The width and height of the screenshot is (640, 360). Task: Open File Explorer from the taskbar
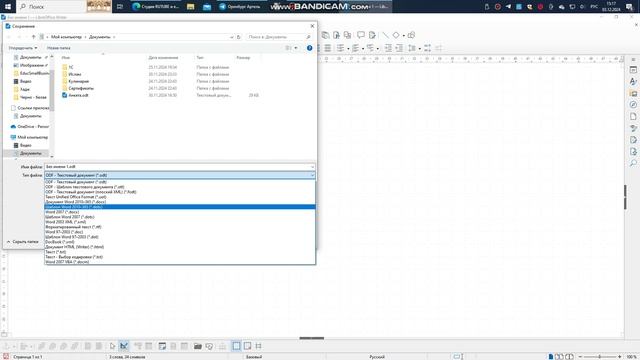191,7
